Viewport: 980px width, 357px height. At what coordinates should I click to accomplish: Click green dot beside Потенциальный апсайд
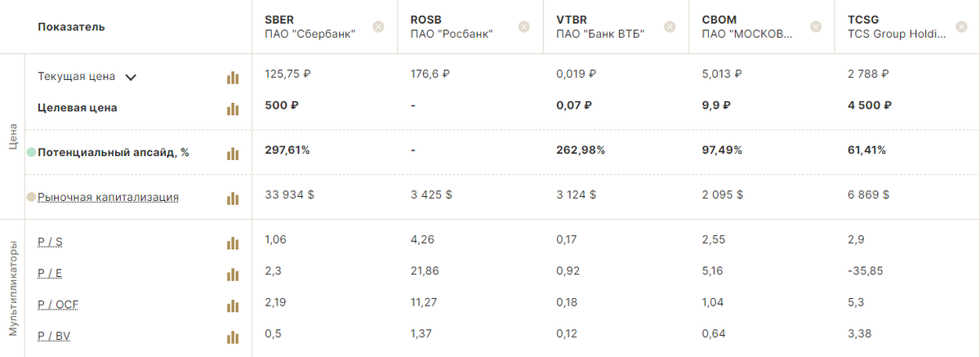[31, 152]
